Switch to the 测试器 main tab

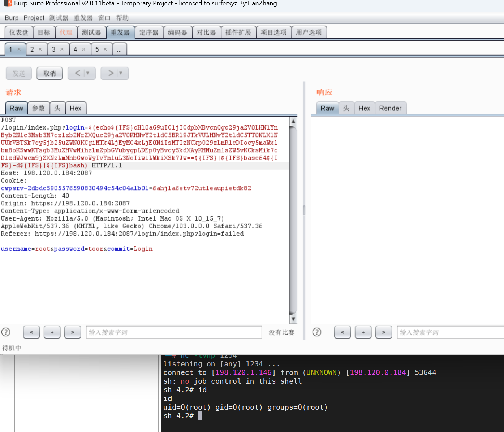point(91,32)
